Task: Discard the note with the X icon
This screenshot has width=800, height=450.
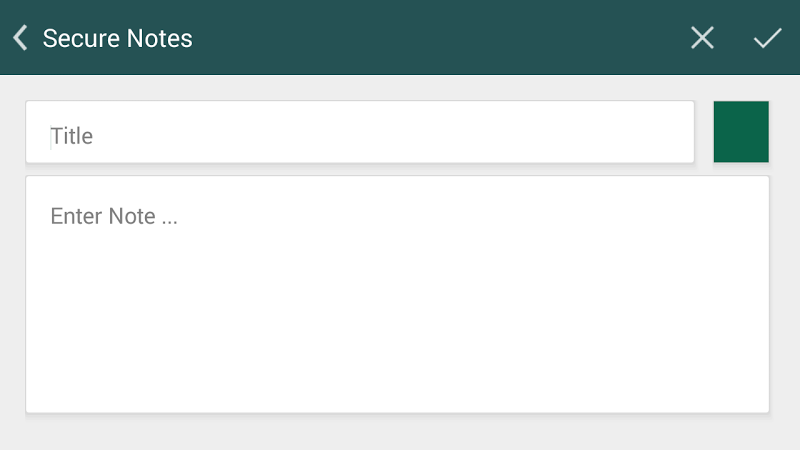Action: 703,38
